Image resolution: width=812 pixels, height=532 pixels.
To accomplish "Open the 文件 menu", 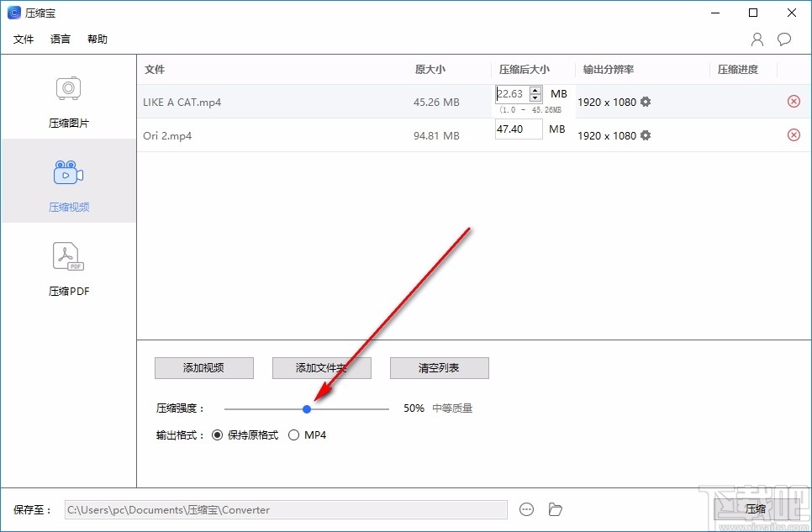I will (24, 39).
